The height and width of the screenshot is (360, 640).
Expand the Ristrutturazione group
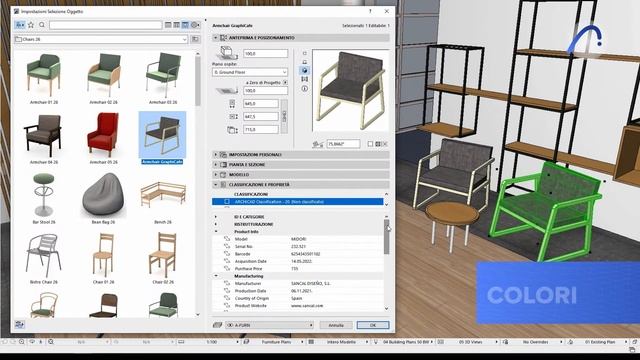pos(216,224)
